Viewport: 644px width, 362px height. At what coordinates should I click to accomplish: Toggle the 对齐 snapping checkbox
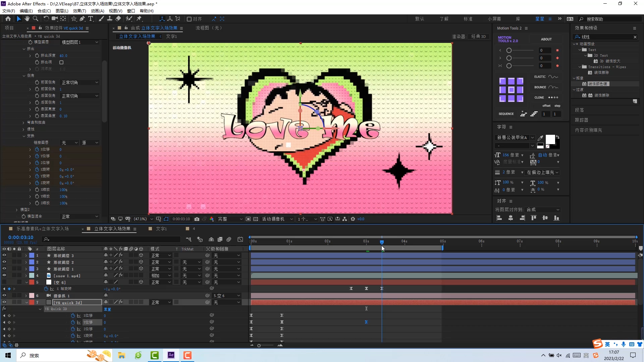(189, 19)
